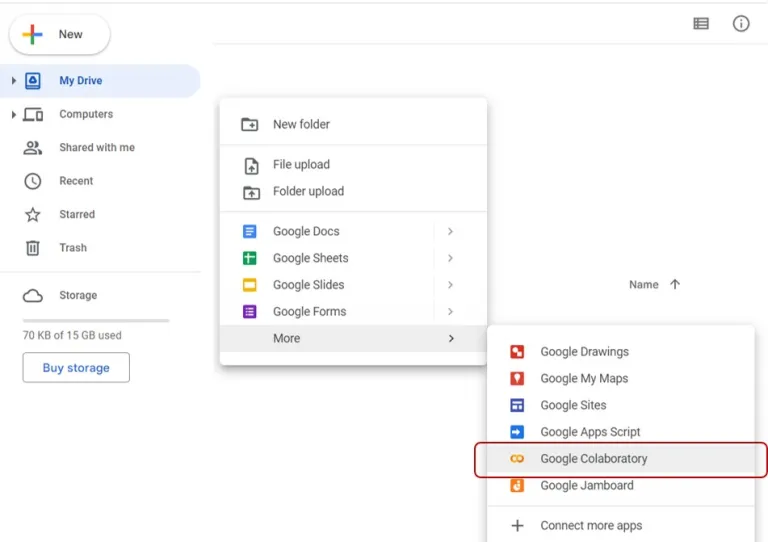Open My Drive in the sidebar
This screenshot has height=542, width=768.
100,81
